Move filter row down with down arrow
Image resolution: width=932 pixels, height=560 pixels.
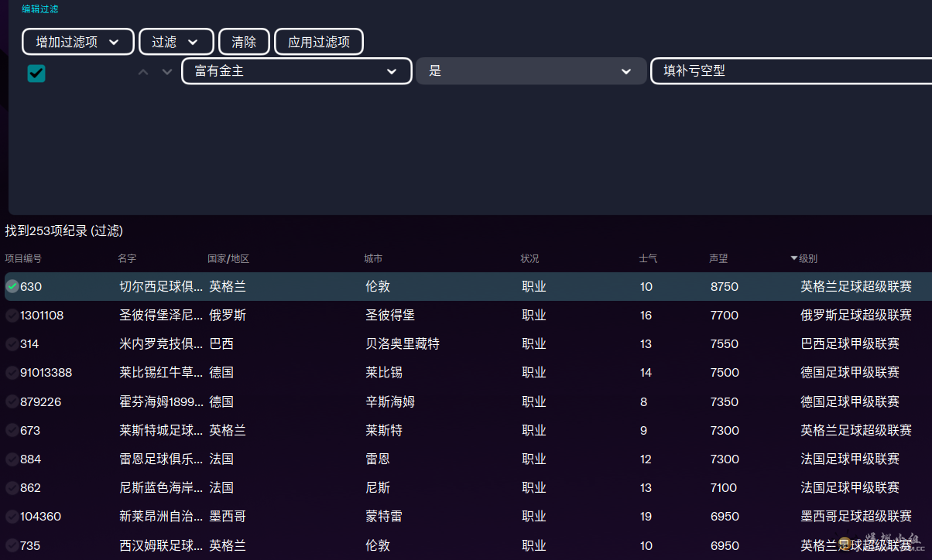click(166, 72)
